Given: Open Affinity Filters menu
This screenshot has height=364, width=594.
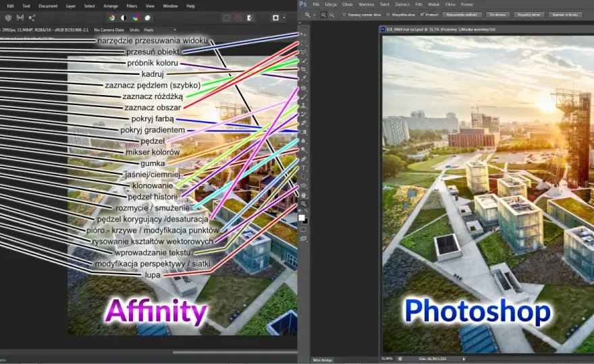Looking at the screenshot, I should point(132,6).
